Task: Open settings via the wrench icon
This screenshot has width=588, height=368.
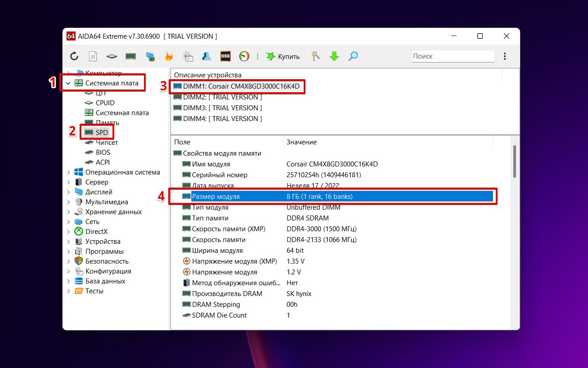Action: click(x=315, y=56)
